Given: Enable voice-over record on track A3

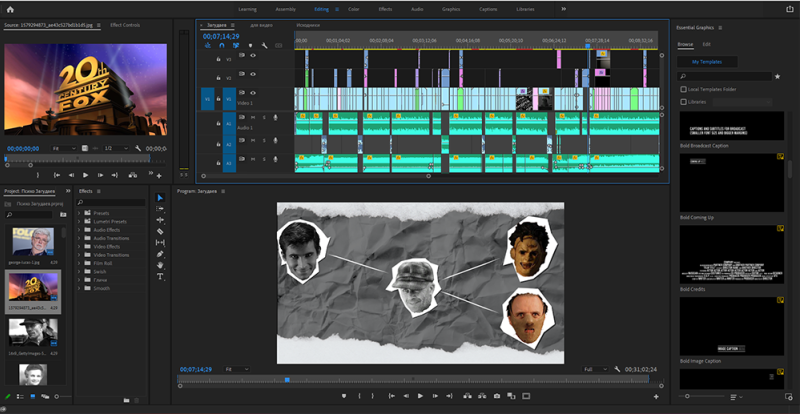Looking at the screenshot, I should [276, 159].
